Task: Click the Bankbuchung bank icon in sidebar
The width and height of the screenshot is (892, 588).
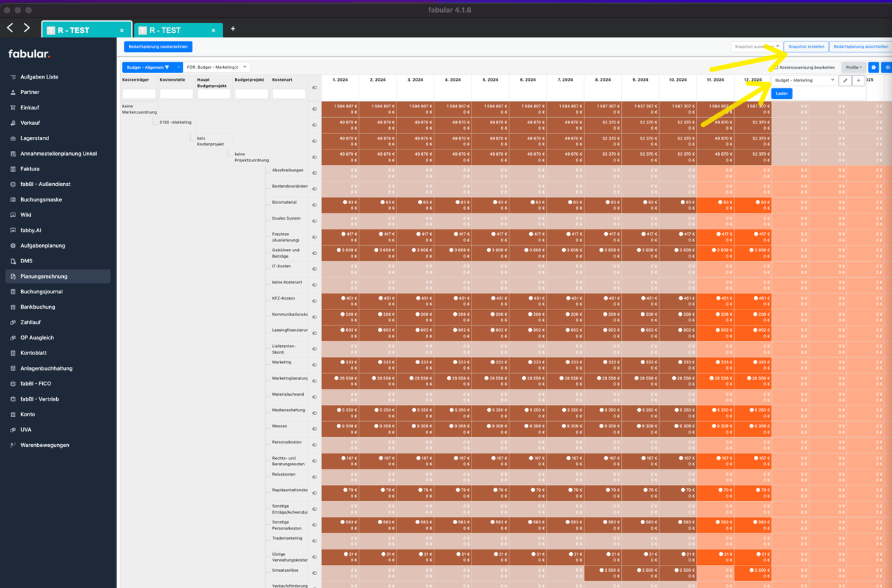Action: (x=13, y=307)
